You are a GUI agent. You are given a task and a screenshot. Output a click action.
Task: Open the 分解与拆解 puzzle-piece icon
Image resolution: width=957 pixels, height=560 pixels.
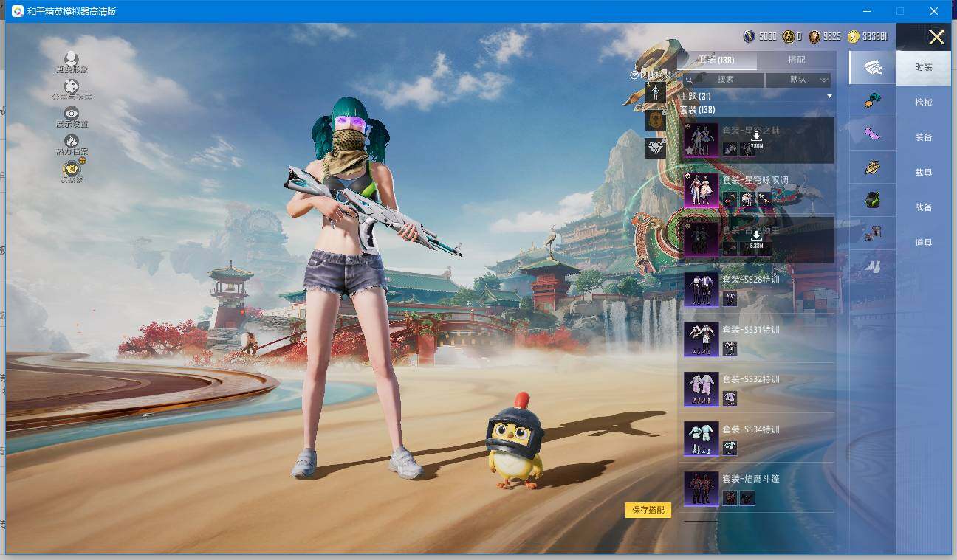point(72,86)
